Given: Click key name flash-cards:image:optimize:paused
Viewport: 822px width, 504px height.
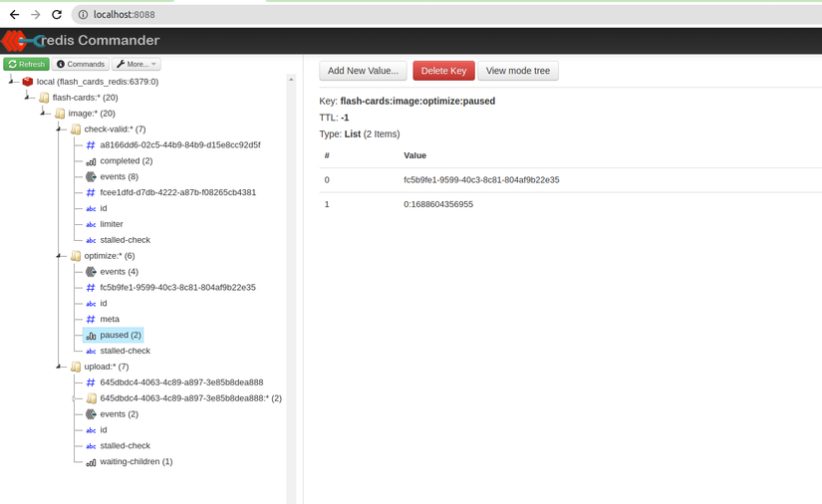Looking at the screenshot, I should pyautogui.click(x=417, y=101).
